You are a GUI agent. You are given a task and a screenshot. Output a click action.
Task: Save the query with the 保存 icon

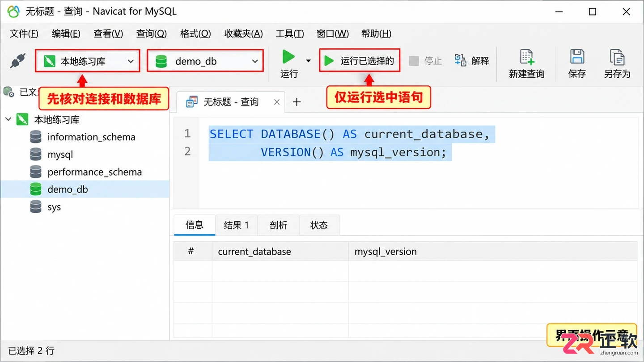pos(577,57)
